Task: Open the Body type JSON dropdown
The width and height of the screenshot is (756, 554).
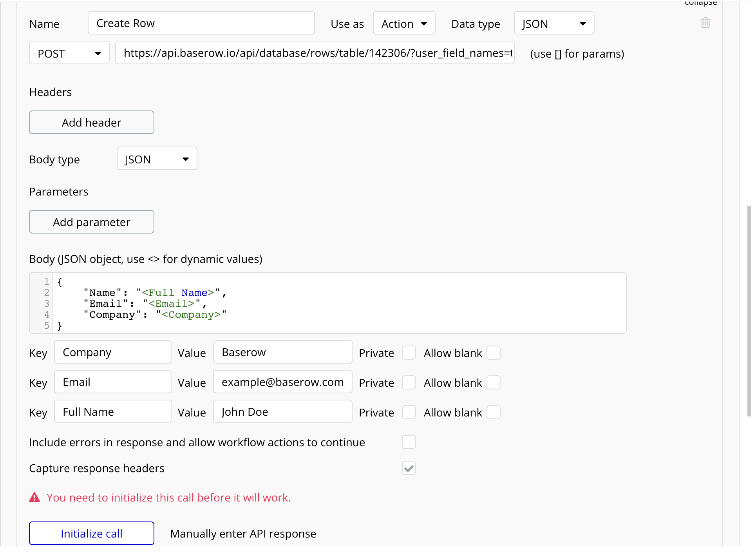Action: pyautogui.click(x=156, y=159)
